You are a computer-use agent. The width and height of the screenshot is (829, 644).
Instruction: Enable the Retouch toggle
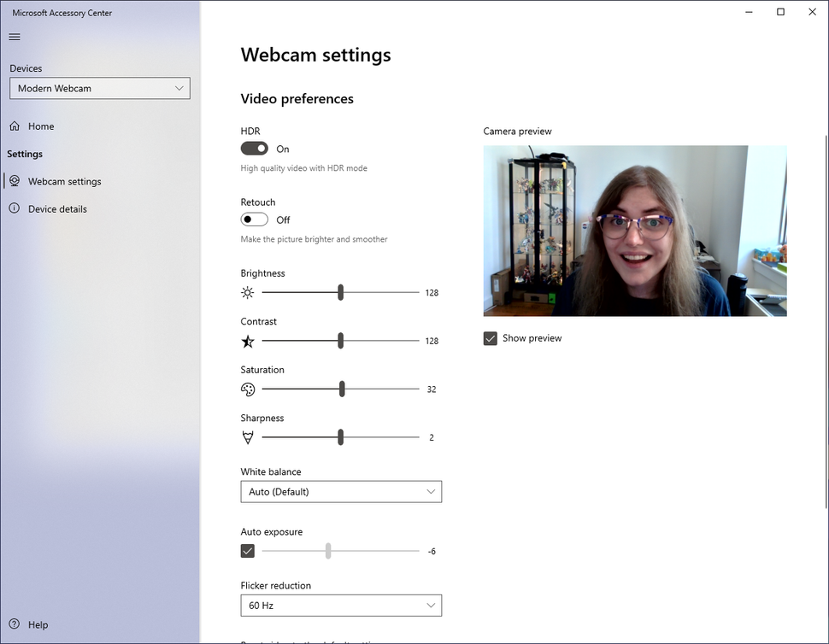(x=254, y=220)
